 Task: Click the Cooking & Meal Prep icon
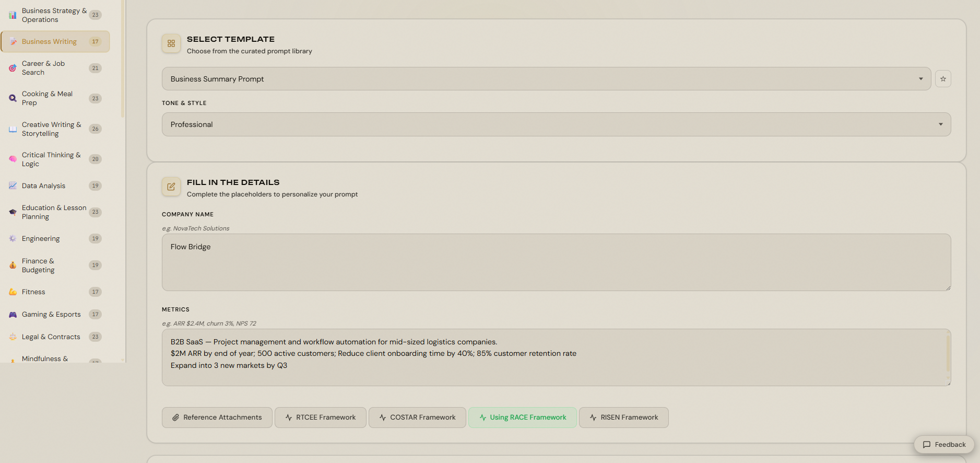13,98
